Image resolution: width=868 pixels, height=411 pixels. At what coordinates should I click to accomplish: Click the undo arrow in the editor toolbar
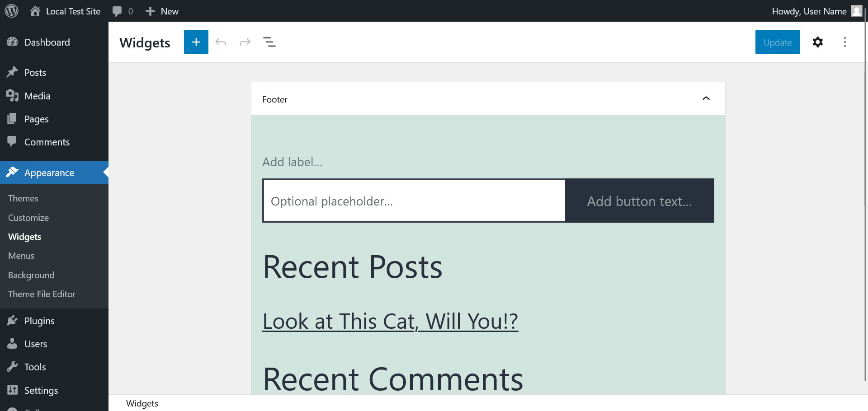221,42
